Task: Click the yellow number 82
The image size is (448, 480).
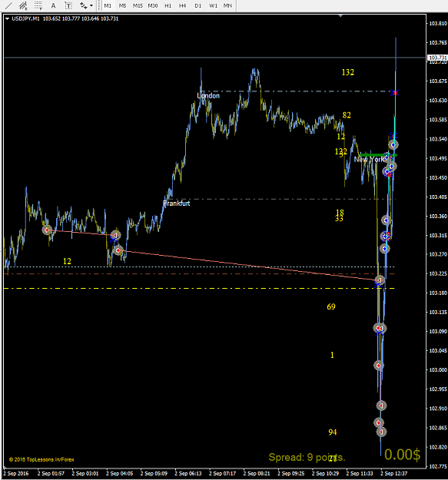Action: pyautogui.click(x=347, y=115)
